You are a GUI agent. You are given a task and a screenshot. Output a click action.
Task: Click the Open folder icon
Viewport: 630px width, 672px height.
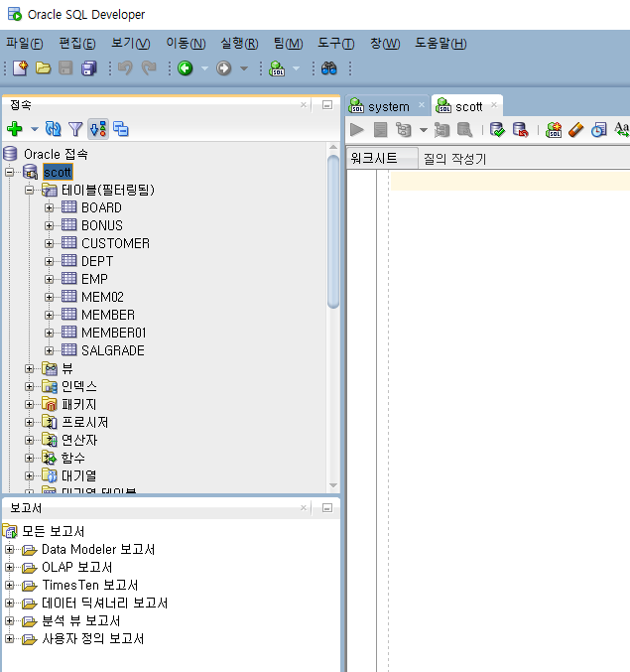click(x=43, y=68)
